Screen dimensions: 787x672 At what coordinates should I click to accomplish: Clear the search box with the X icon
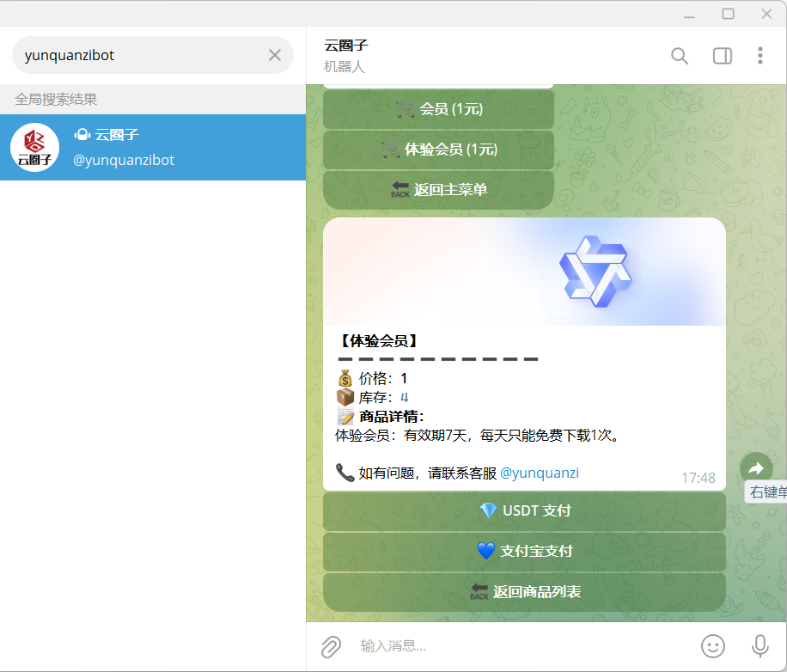[274, 54]
